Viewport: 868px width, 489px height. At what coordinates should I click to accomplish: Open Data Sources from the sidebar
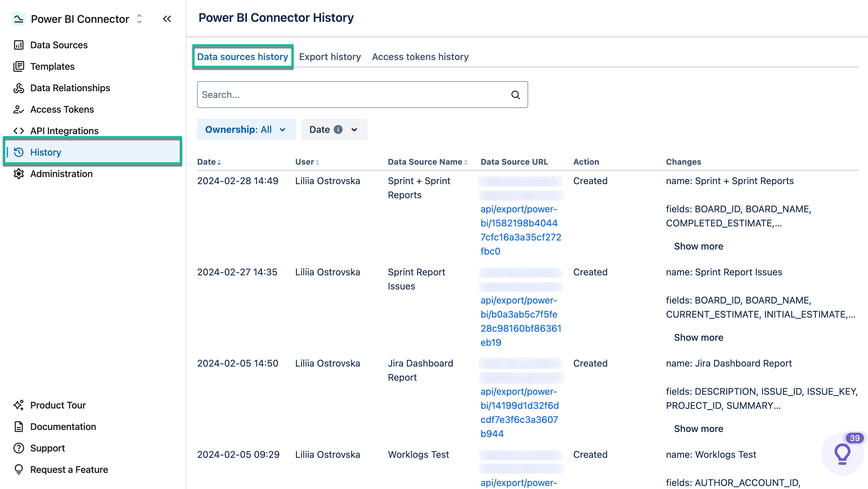click(59, 45)
